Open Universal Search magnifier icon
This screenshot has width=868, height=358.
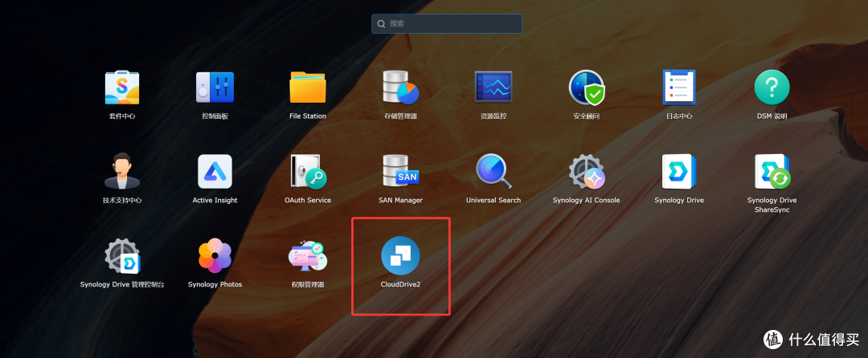tap(493, 171)
